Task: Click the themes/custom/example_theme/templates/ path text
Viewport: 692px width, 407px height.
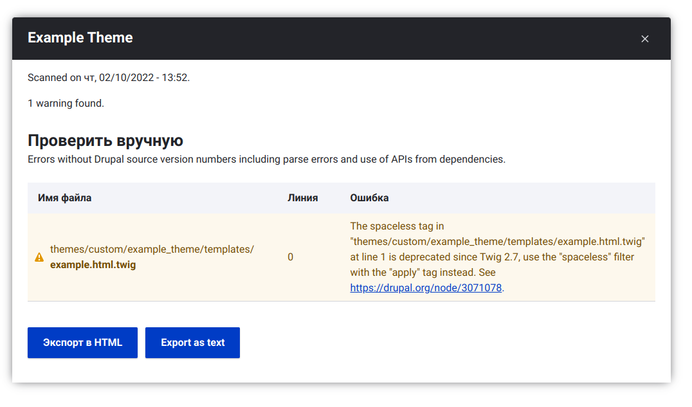Action: (152, 249)
